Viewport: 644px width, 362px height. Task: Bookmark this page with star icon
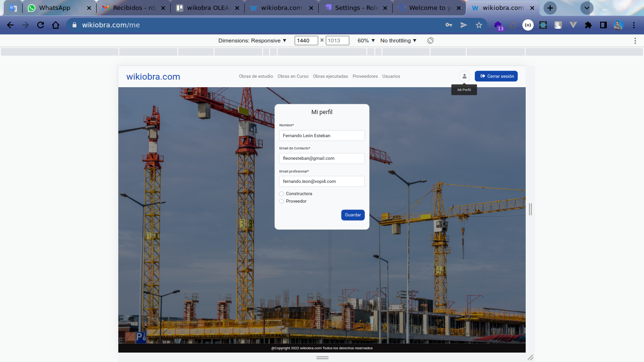coord(479,25)
